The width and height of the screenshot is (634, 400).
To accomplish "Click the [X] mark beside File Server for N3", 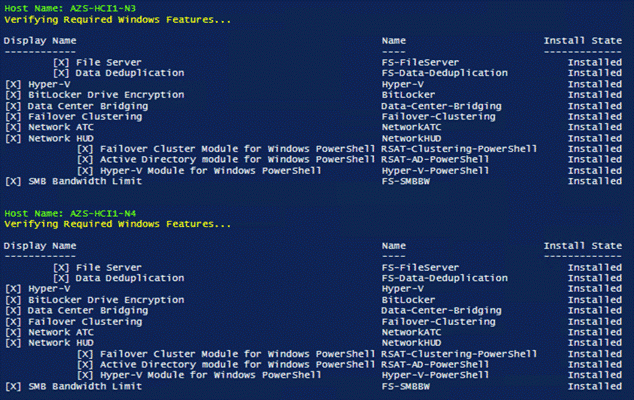I will (x=61, y=62).
